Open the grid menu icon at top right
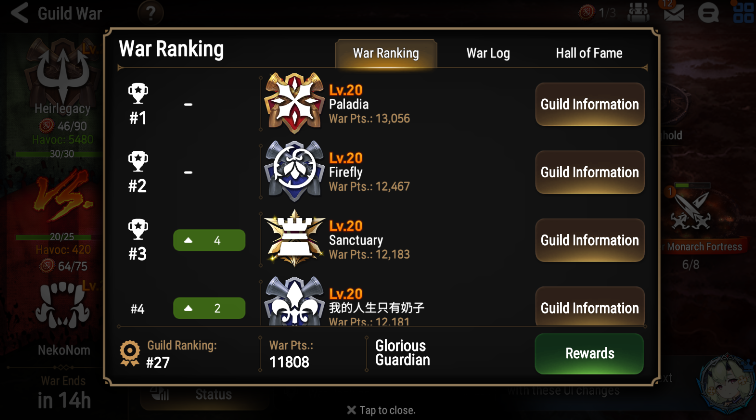Screen dimensions: 756x420 [744, 13]
